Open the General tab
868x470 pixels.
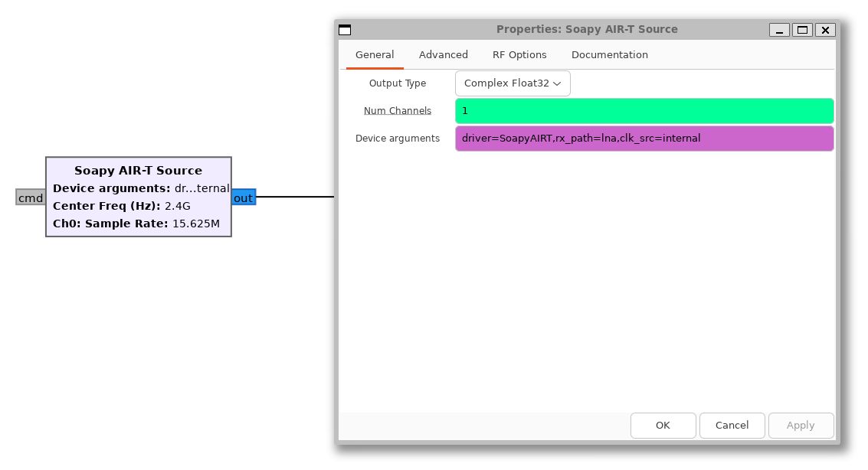point(375,55)
